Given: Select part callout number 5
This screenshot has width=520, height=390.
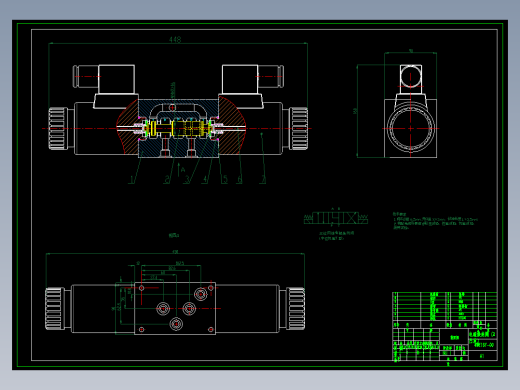Looking at the screenshot, I should pos(225,180).
